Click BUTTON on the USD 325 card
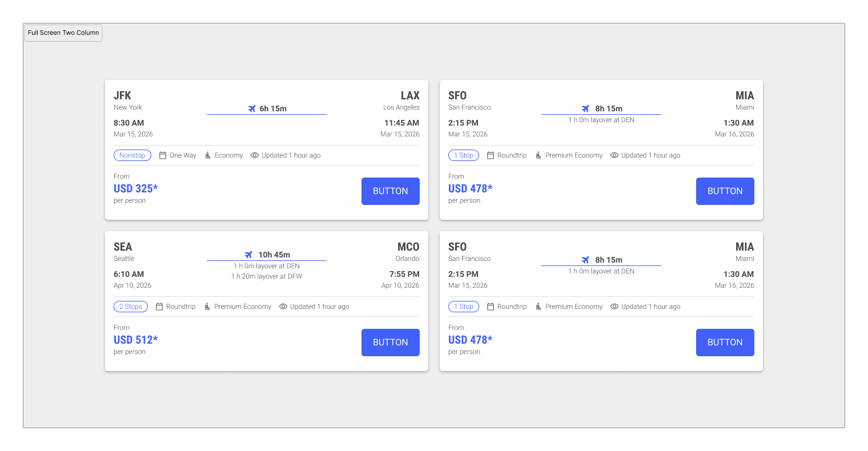 (391, 191)
